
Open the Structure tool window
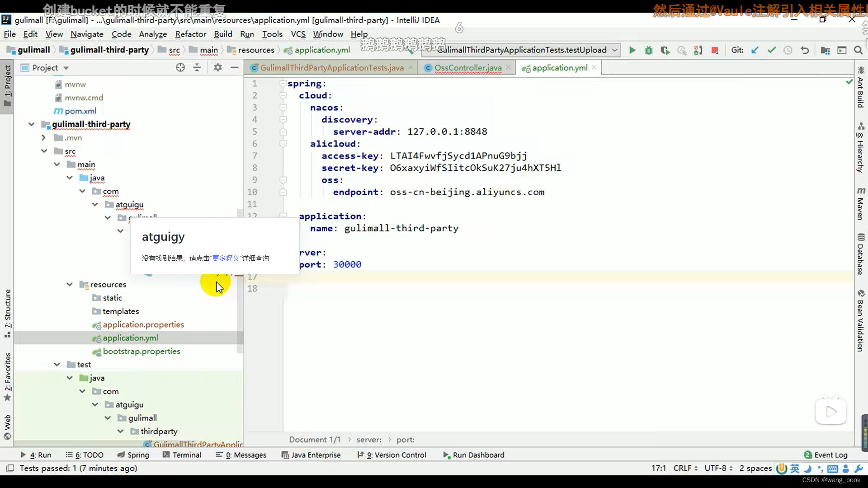click(7, 314)
